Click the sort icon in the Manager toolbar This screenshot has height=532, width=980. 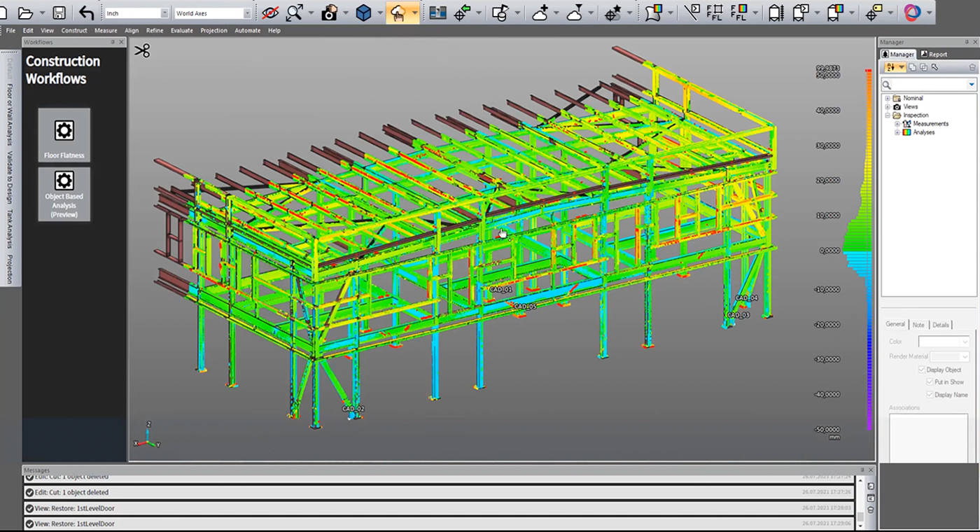click(892, 66)
